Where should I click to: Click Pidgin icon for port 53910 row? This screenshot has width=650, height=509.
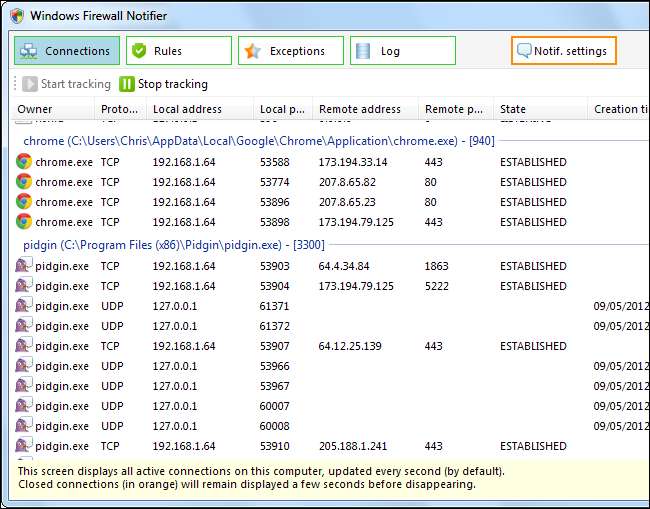click(x=24, y=446)
